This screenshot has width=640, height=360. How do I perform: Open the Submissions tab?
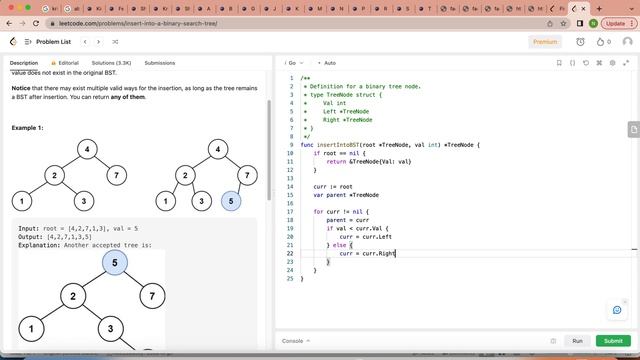pos(160,63)
